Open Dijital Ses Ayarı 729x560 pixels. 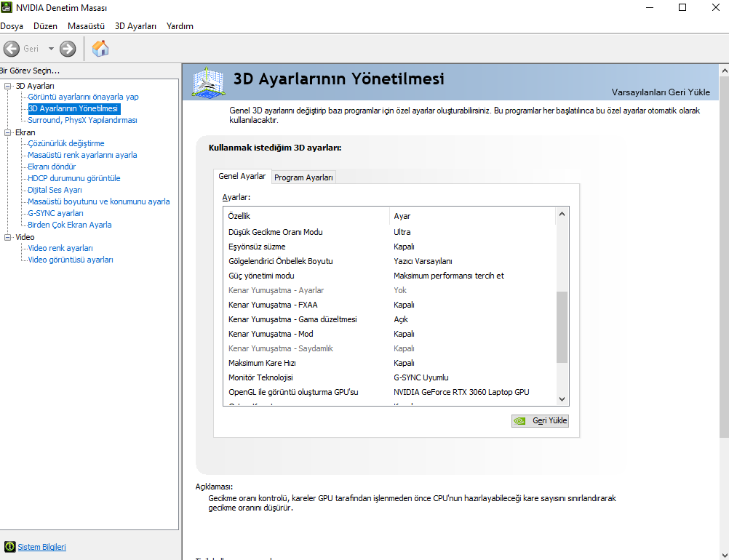click(55, 190)
